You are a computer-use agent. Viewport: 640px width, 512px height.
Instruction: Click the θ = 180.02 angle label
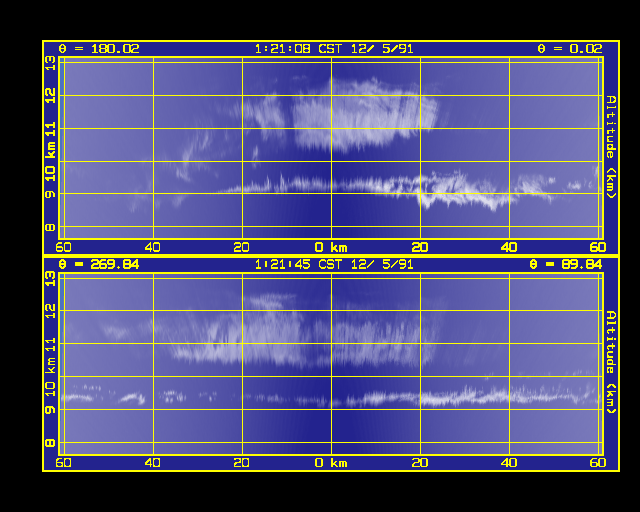coord(99,49)
